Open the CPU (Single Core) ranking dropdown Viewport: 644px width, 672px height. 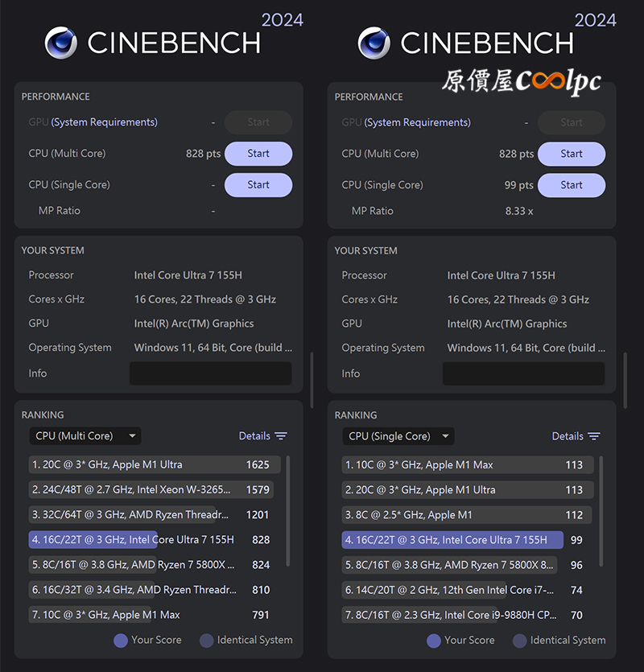398,436
